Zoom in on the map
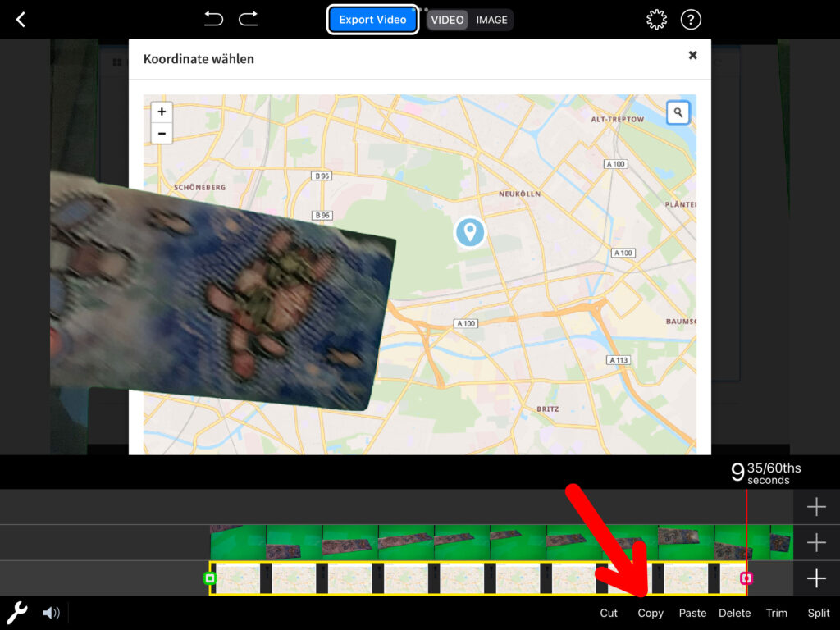Viewport: 840px width, 630px height. coord(162,112)
